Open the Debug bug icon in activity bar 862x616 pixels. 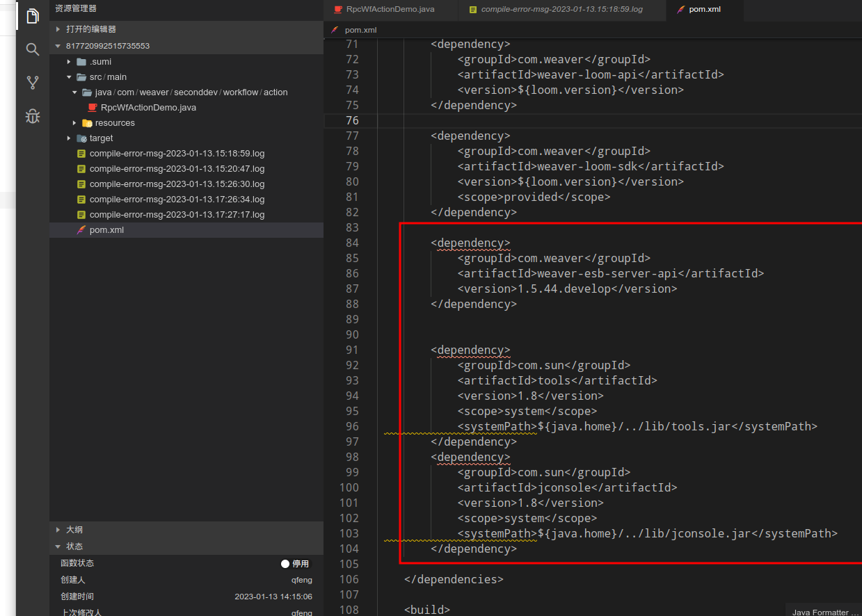(x=32, y=116)
